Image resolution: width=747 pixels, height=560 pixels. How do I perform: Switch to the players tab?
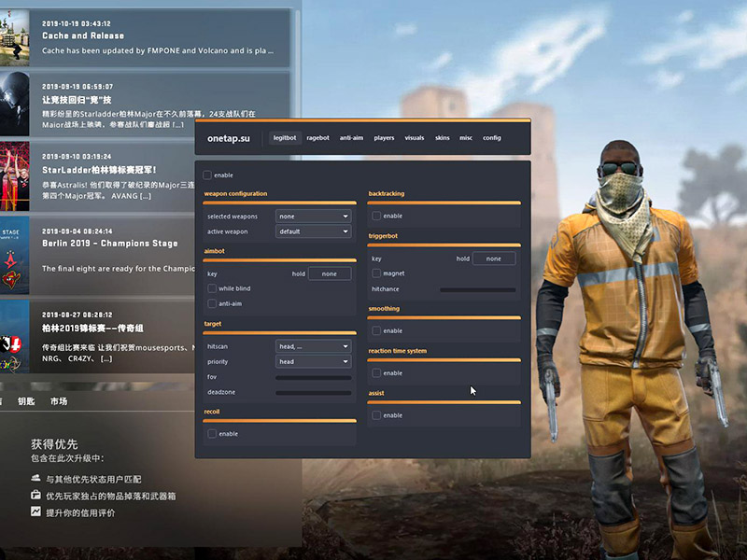[x=384, y=138]
